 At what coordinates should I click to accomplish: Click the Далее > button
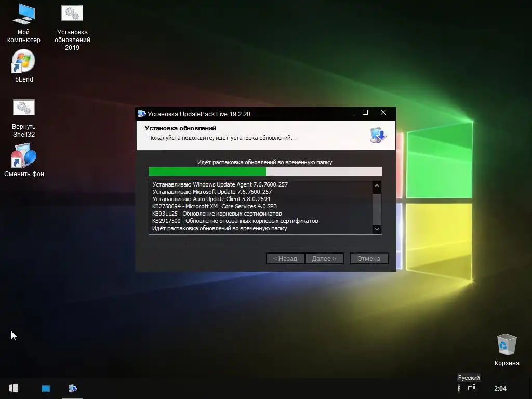pos(324,259)
